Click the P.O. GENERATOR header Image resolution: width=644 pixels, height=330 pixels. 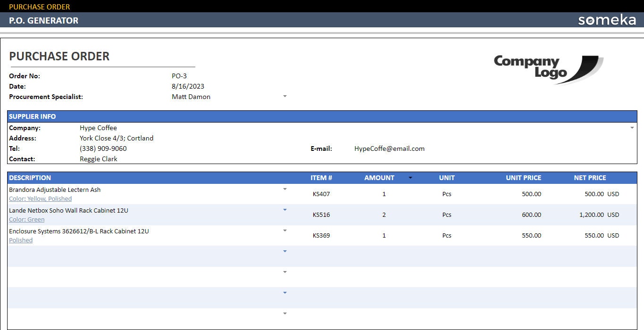[x=42, y=20]
